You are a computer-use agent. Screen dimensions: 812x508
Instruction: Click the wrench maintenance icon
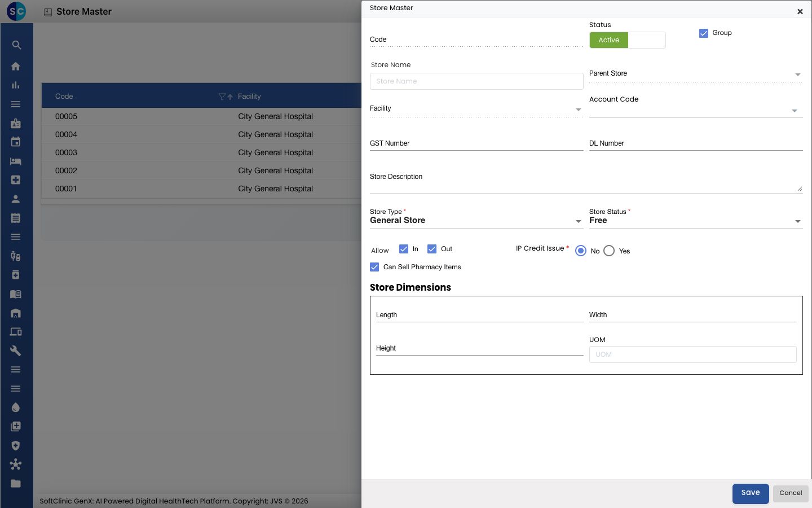click(16, 351)
